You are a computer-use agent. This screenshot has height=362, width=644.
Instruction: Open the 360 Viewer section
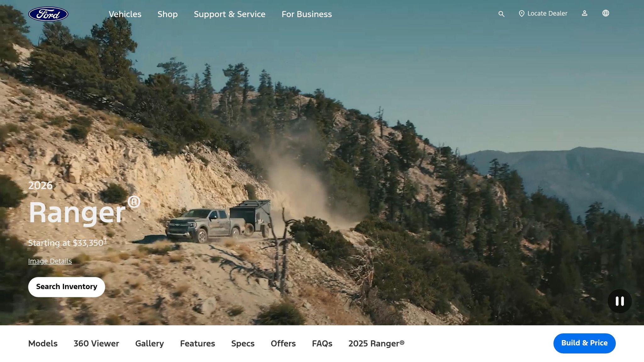[96, 343]
